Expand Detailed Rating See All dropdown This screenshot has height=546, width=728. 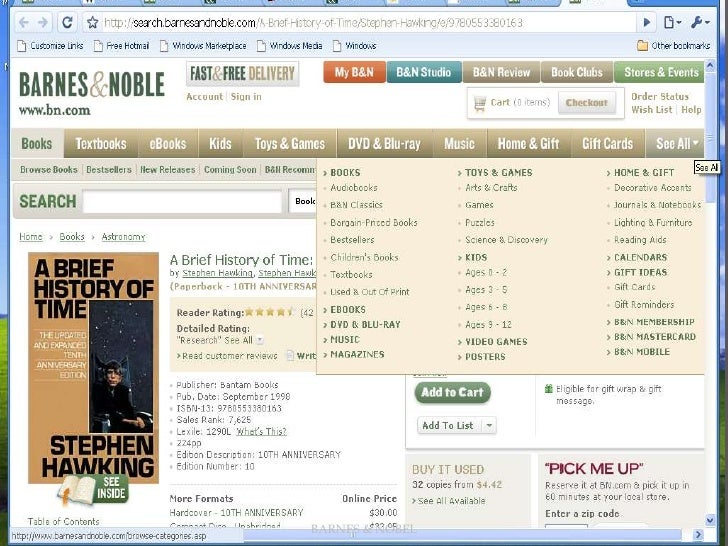pyautogui.click(x=260, y=340)
